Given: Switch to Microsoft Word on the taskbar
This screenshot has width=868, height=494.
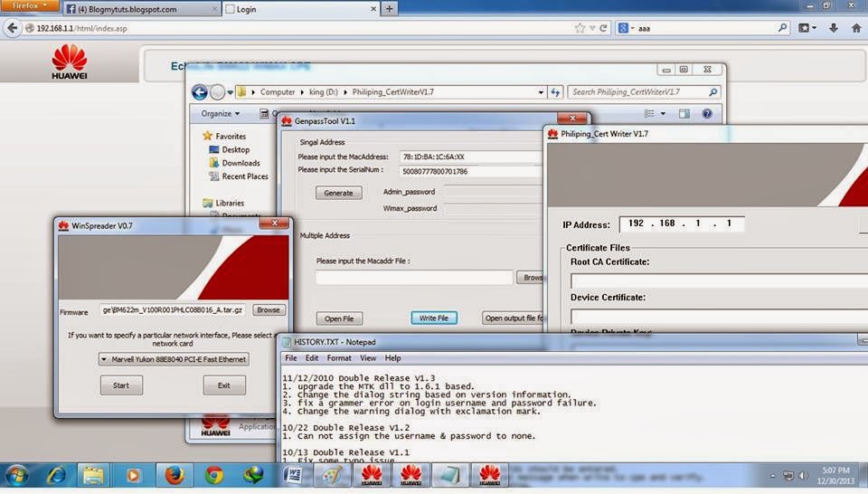Looking at the screenshot, I should pos(293,475).
